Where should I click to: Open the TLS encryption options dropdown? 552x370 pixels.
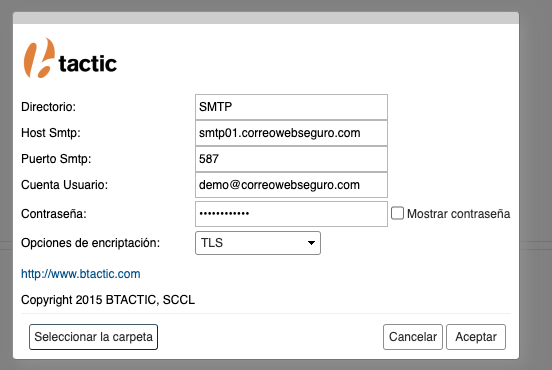click(x=258, y=243)
